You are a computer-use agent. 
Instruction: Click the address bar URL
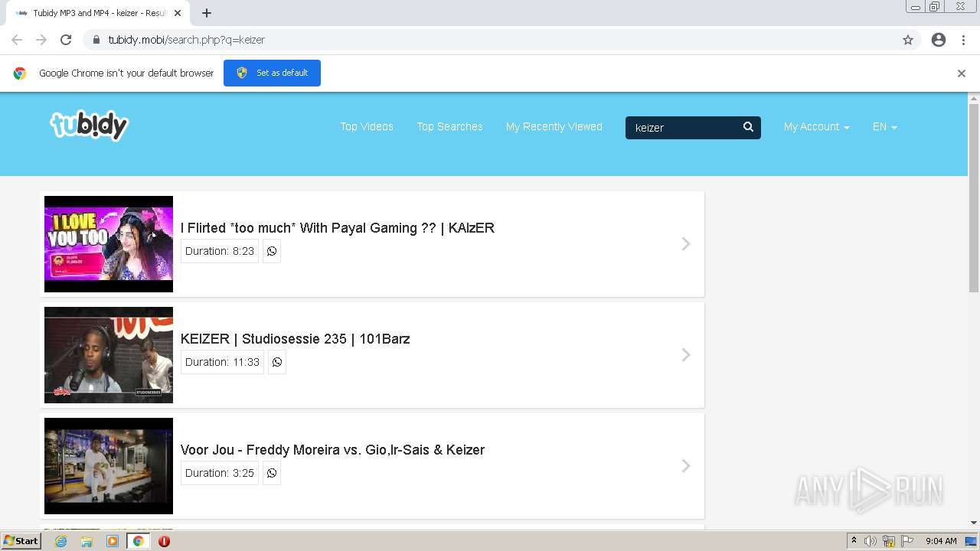tap(187, 40)
